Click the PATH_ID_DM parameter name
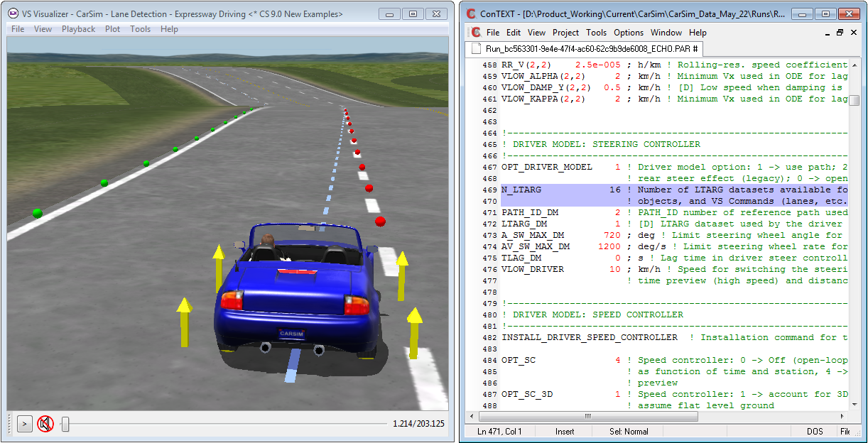 click(x=530, y=212)
